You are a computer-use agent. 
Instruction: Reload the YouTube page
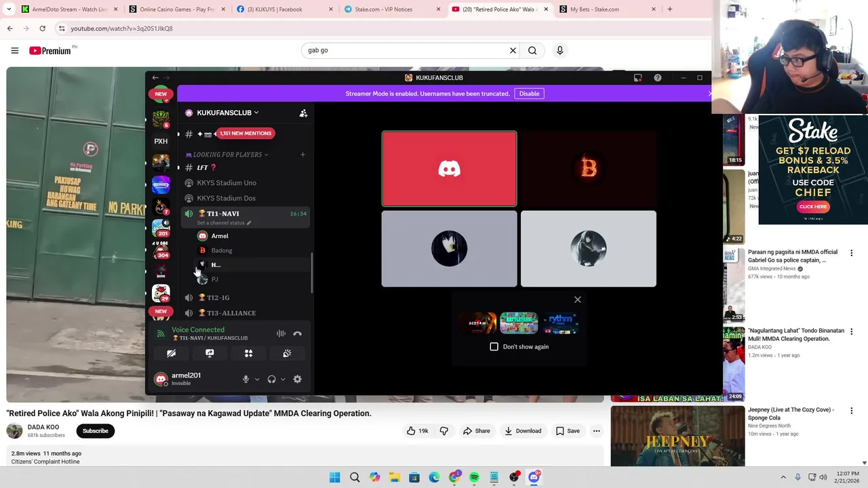tap(42, 28)
